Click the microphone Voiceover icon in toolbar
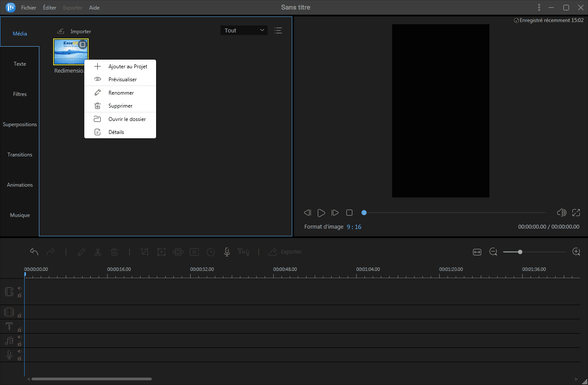Image resolution: width=588 pixels, height=385 pixels. pos(227,251)
